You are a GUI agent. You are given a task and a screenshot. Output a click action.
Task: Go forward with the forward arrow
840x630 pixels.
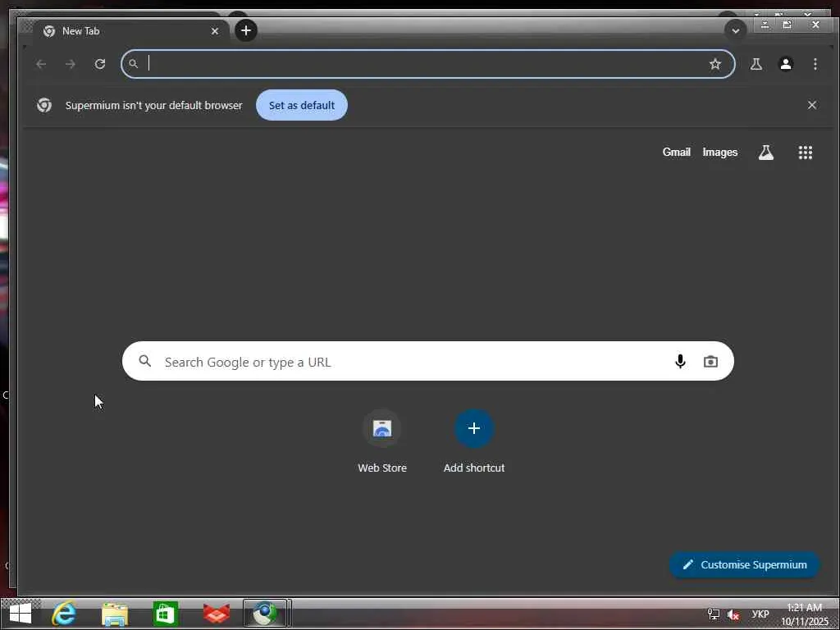[71, 64]
